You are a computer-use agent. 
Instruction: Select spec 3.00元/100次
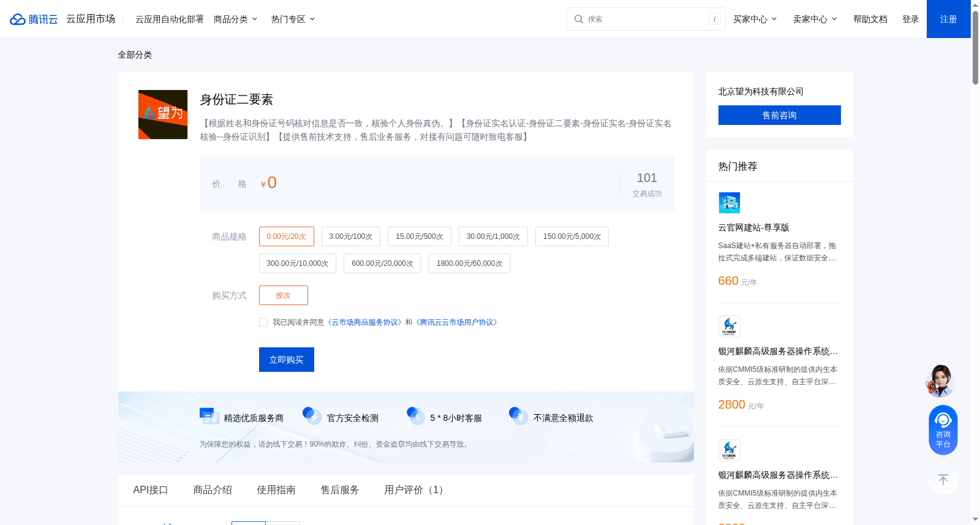coord(351,236)
